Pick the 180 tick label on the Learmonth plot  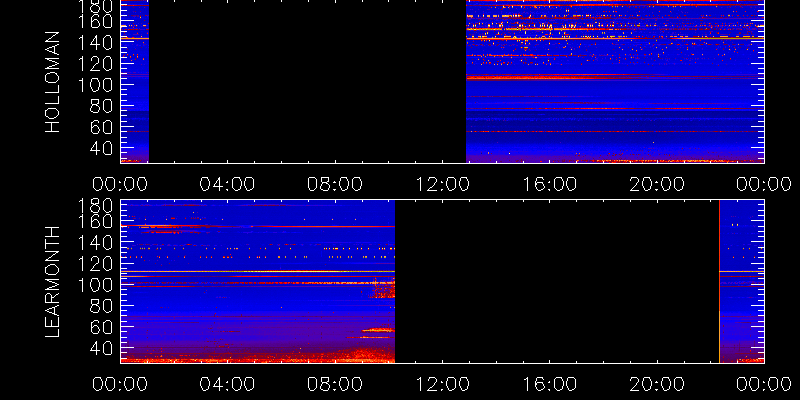click(x=94, y=206)
